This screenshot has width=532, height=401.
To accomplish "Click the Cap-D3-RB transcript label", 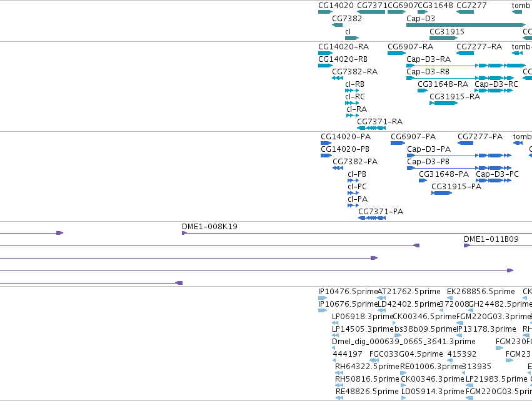I will [x=428, y=72].
